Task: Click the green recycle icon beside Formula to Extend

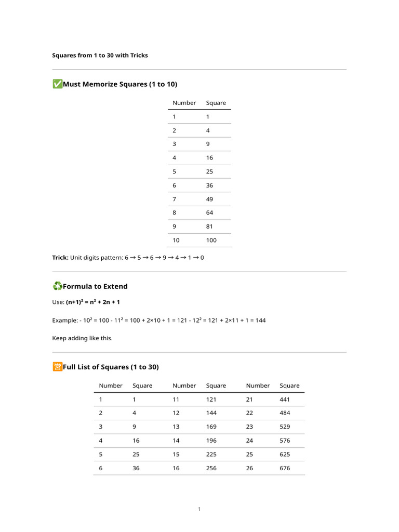Action: coord(57,286)
